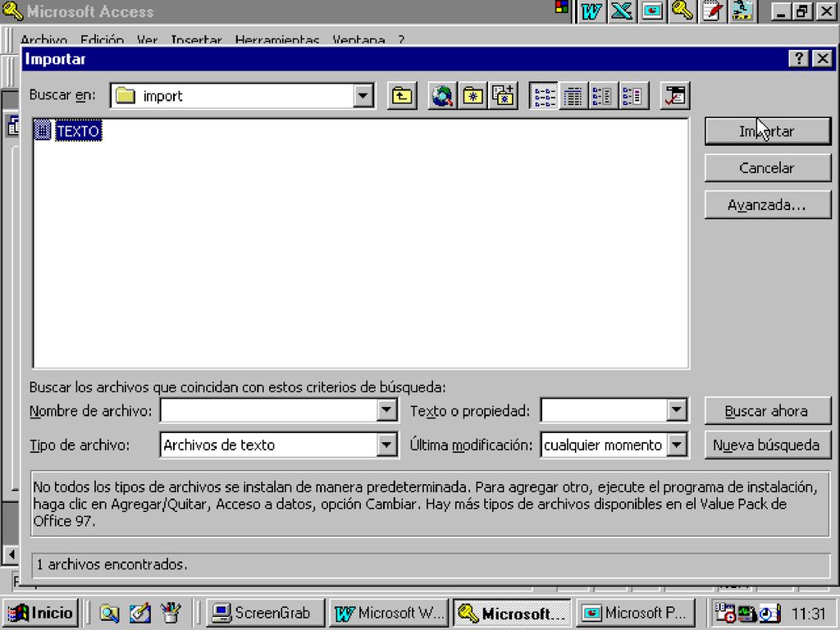
Task: Click the dialog Help question mark button
Action: [x=799, y=58]
